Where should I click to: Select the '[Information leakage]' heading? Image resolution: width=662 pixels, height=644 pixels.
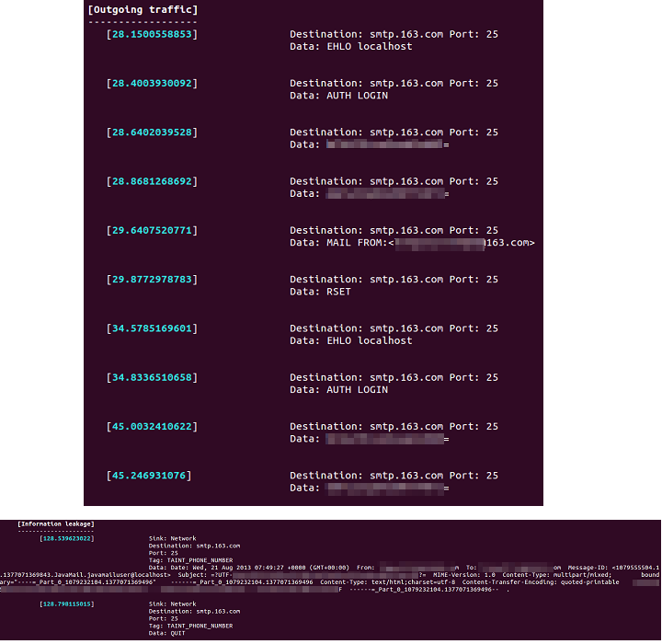[x=56, y=524]
